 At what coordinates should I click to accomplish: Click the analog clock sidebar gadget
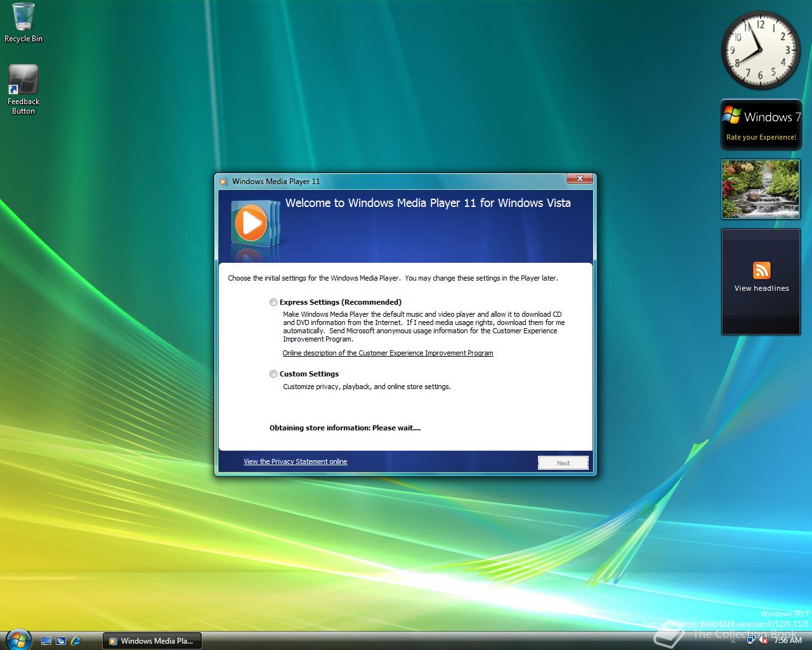coord(761,50)
